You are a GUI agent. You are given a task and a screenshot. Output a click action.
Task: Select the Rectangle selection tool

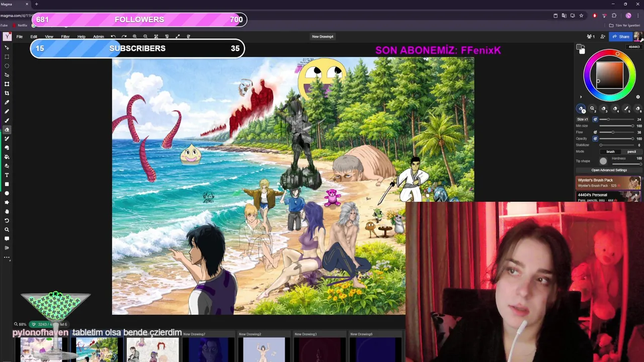pos(7,57)
